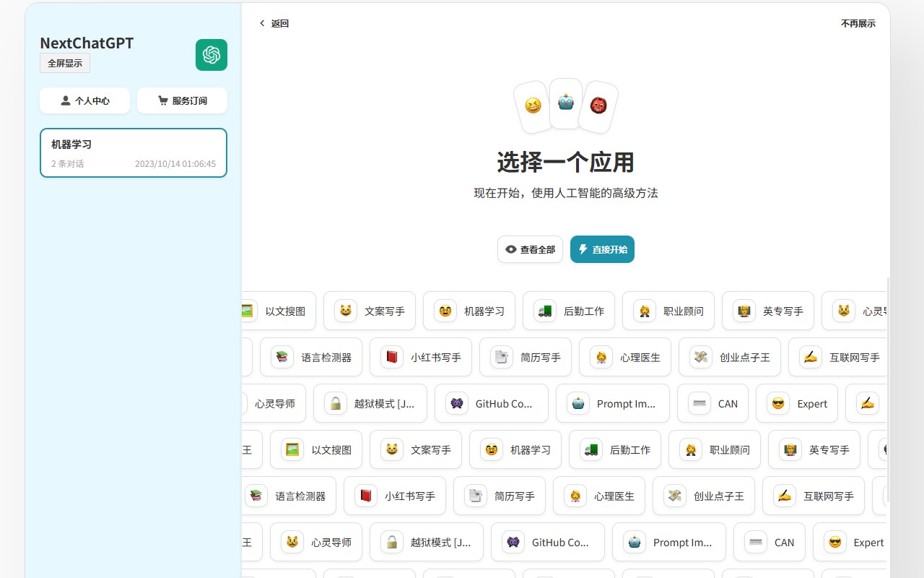Click the red book icon of 小红书写手, second card row
The width and height of the screenshot is (924, 578).
point(392,358)
